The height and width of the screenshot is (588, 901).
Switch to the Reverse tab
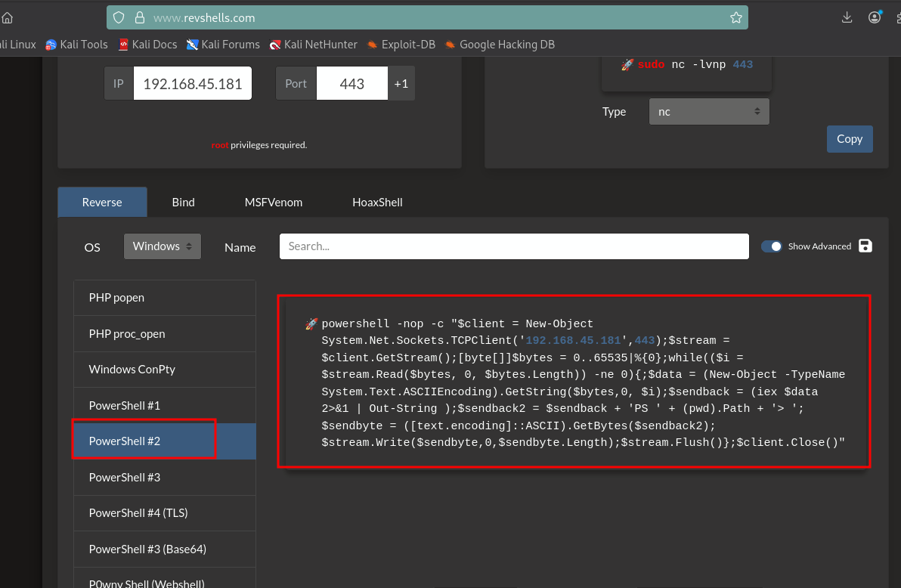pyautogui.click(x=102, y=203)
